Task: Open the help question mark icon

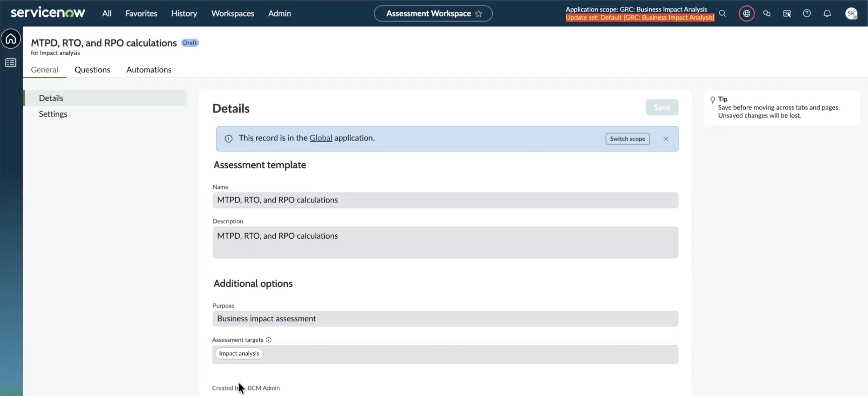Action: tap(807, 14)
